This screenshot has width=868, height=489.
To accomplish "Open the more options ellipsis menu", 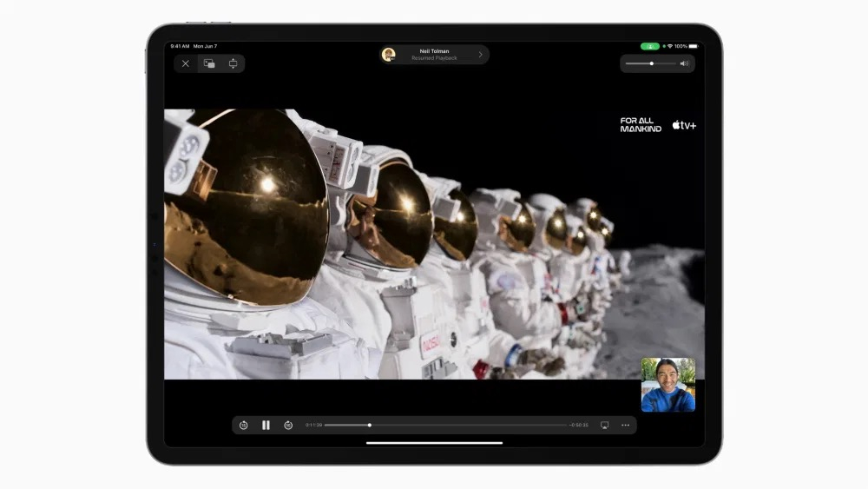I will [x=625, y=425].
